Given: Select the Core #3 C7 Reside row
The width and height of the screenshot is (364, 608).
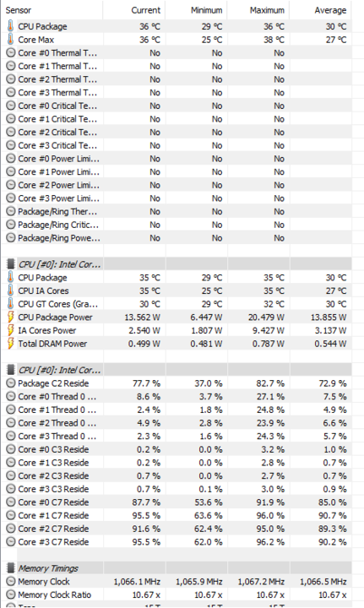Looking at the screenshot, I should (177, 541).
